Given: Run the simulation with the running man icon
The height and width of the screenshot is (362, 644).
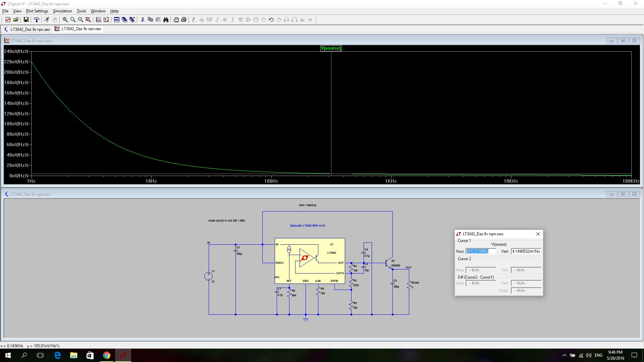Looking at the screenshot, I should coord(47,20).
